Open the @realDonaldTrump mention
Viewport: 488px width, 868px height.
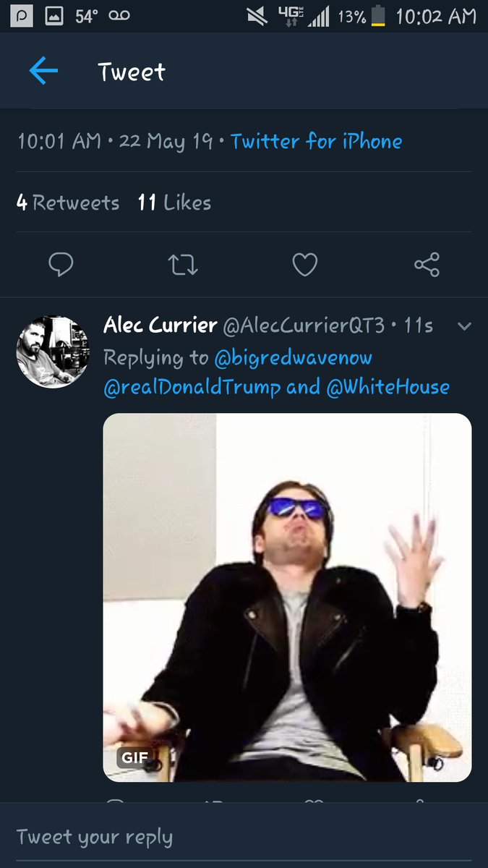tap(192, 387)
